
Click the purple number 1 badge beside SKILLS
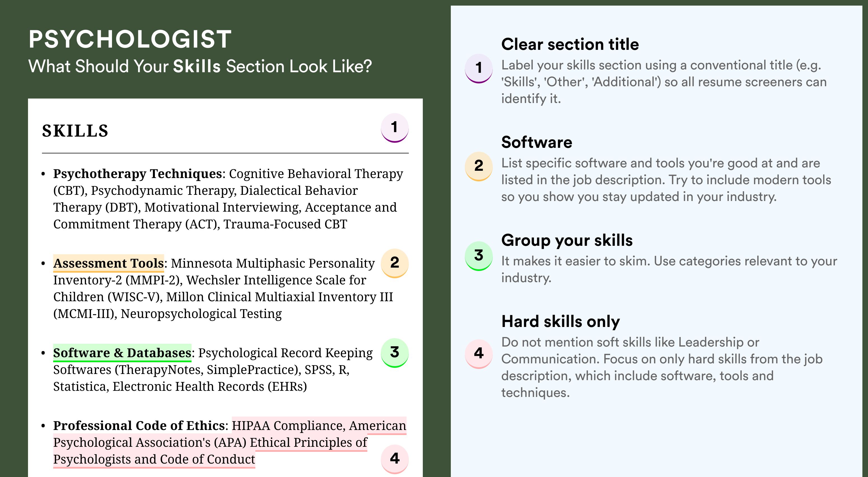395,128
